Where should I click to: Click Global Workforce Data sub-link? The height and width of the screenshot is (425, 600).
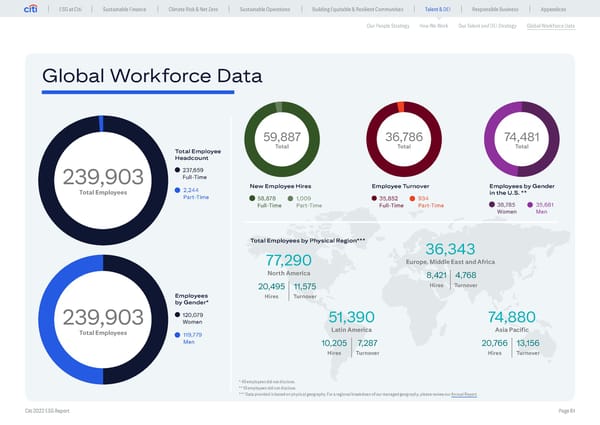(x=550, y=26)
